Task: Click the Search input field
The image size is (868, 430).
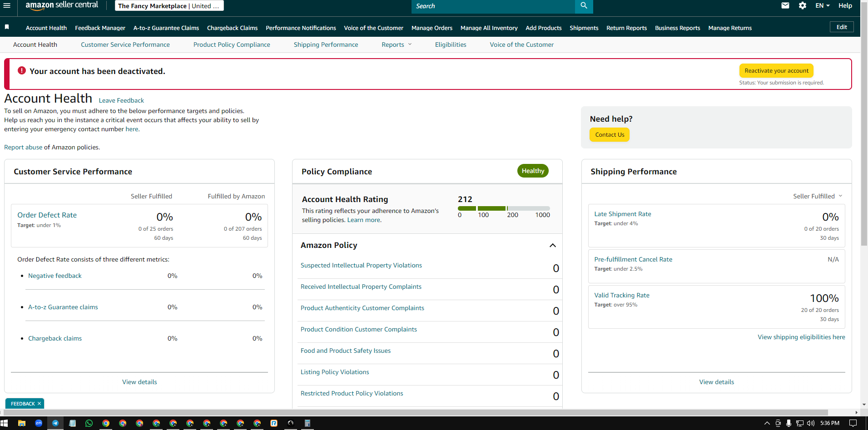Action: point(493,6)
